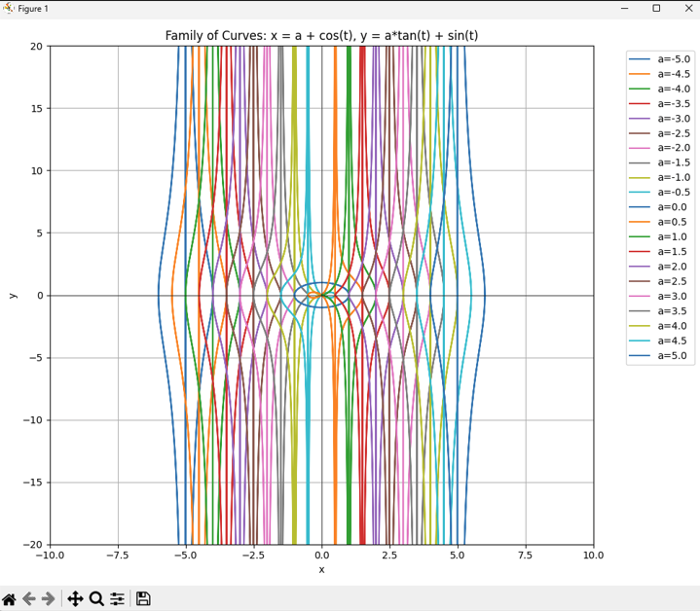Click the x axis label below plot
Image resolution: width=700 pixels, height=611 pixels.
pos(321,569)
